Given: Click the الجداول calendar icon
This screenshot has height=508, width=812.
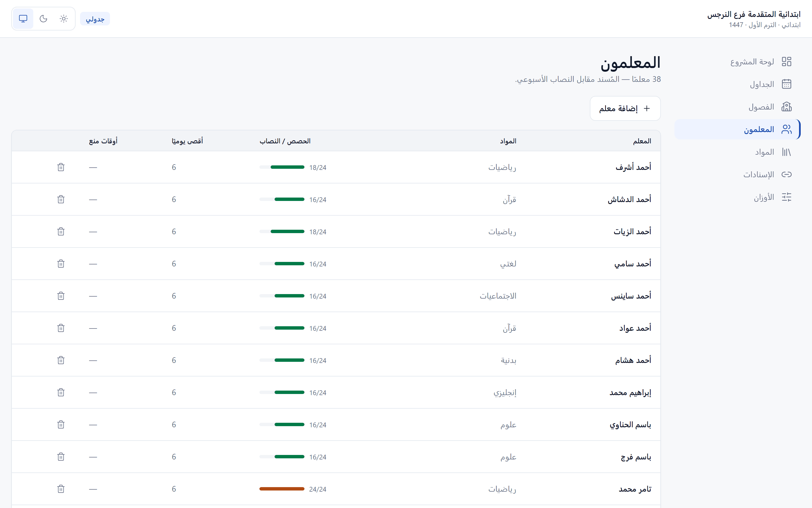Looking at the screenshot, I should coord(787,84).
